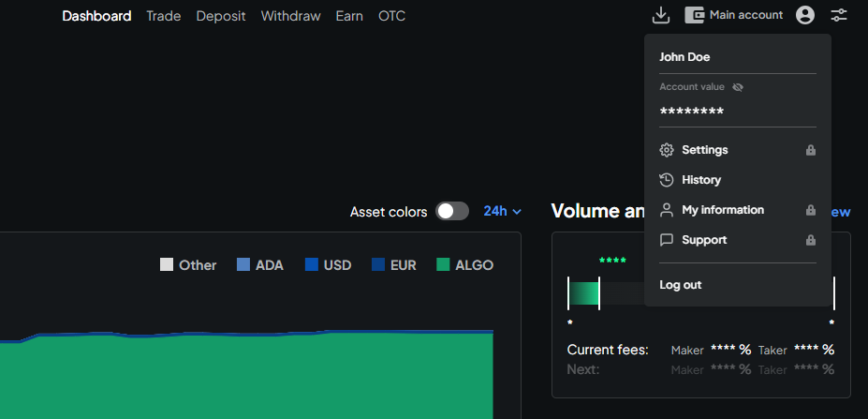Click the wallet icon beside Main account

694,15
